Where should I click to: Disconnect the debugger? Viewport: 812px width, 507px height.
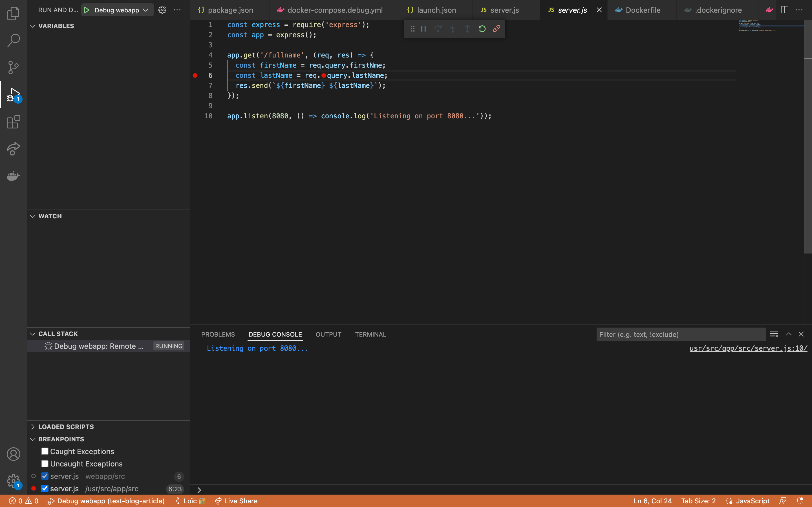click(x=496, y=28)
